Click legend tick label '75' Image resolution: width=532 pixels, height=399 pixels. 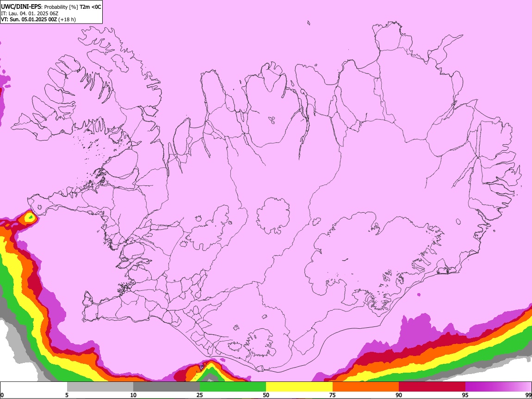(x=333, y=395)
